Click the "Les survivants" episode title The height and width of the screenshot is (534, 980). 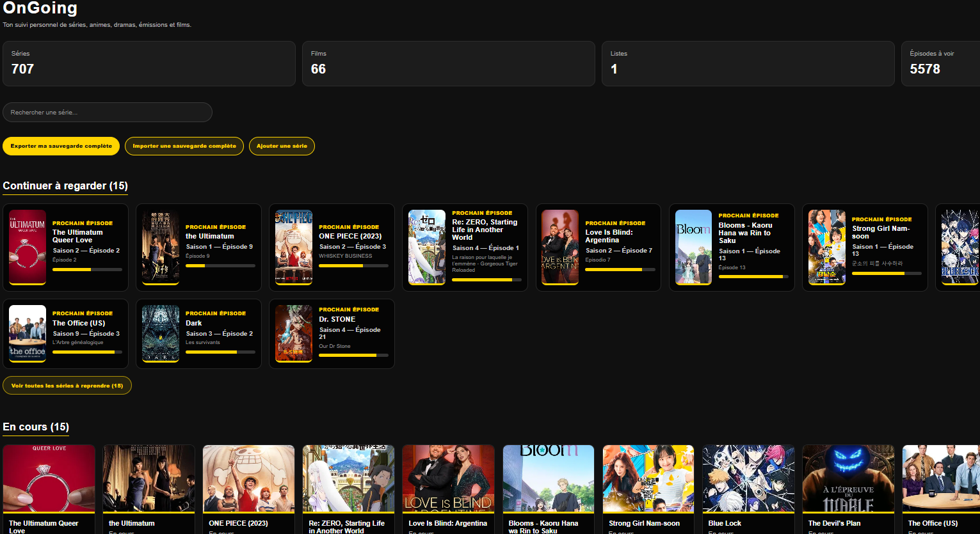click(x=202, y=343)
